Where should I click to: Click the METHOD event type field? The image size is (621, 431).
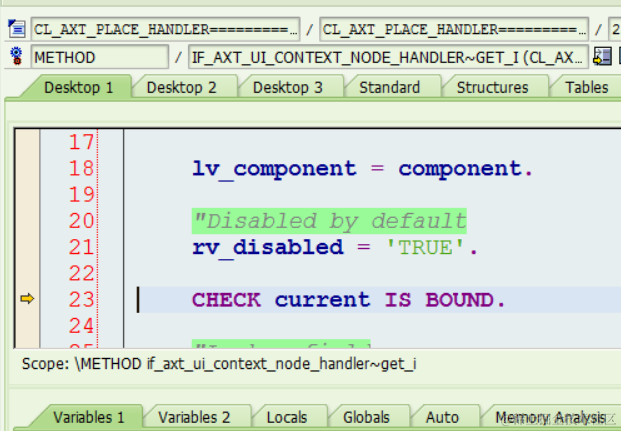point(100,57)
